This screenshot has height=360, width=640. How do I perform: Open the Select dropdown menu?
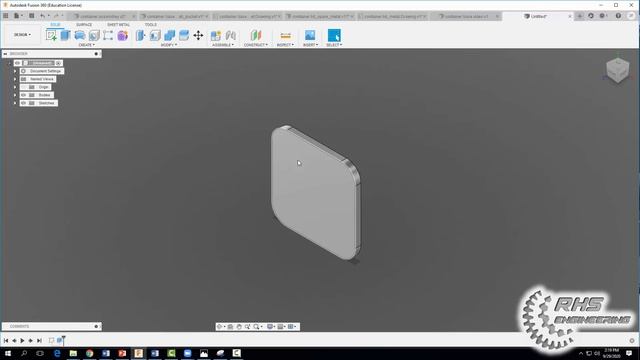(334, 45)
